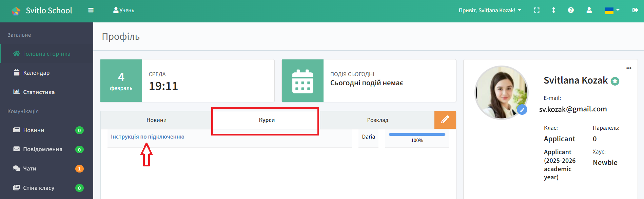Click the orange pencil edit button

pos(445,120)
